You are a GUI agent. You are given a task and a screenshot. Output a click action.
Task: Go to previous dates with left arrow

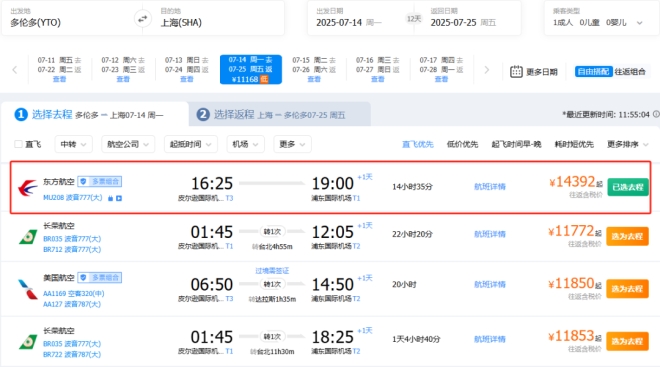(x=15, y=70)
